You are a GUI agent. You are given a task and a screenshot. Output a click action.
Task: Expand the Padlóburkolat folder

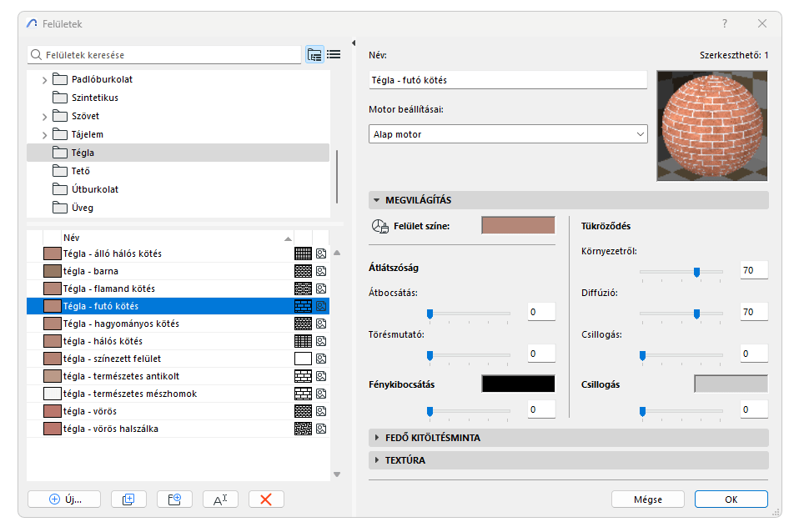(x=45, y=80)
